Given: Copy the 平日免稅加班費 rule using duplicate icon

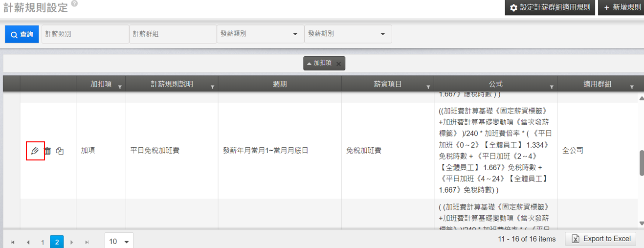Looking at the screenshot, I should pyautogui.click(x=60, y=151).
